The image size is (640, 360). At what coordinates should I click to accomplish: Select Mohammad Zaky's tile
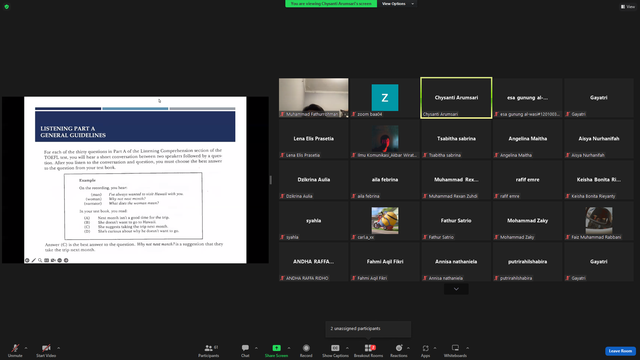(x=527, y=221)
